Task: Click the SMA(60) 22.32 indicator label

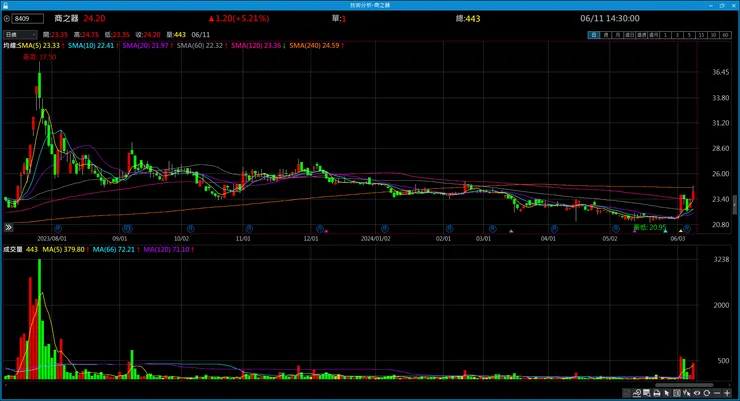Action: [202, 45]
